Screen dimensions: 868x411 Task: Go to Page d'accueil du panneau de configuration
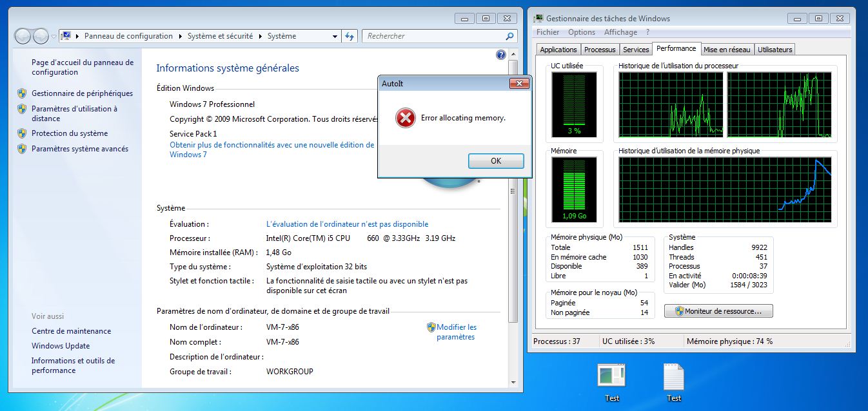tap(83, 68)
